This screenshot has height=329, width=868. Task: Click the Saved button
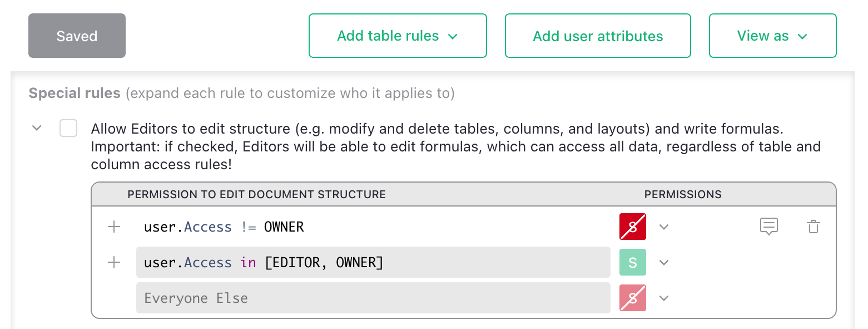click(x=77, y=36)
